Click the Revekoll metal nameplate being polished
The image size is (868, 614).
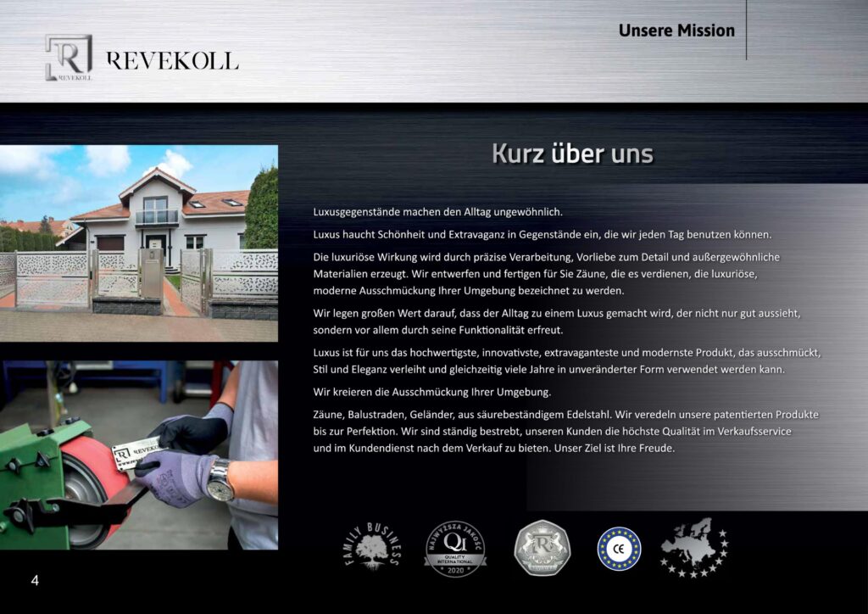pyautogui.click(x=136, y=452)
